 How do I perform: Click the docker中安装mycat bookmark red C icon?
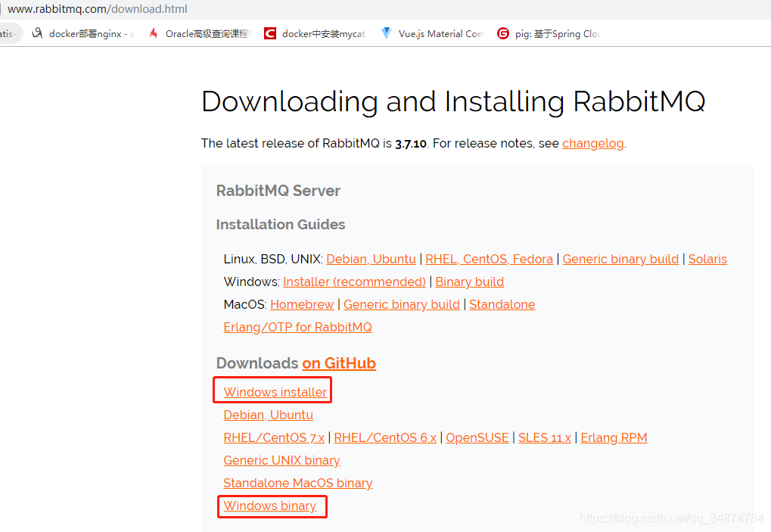(270, 33)
